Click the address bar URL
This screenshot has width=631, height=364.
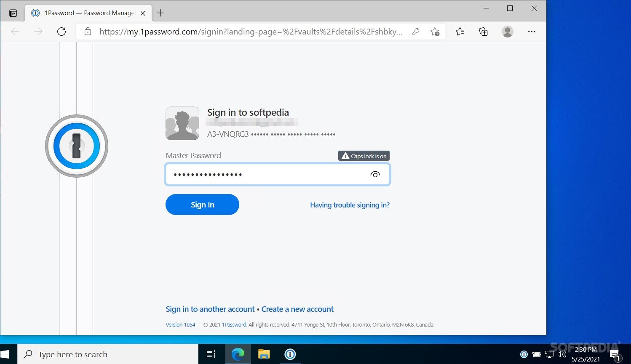[251, 32]
